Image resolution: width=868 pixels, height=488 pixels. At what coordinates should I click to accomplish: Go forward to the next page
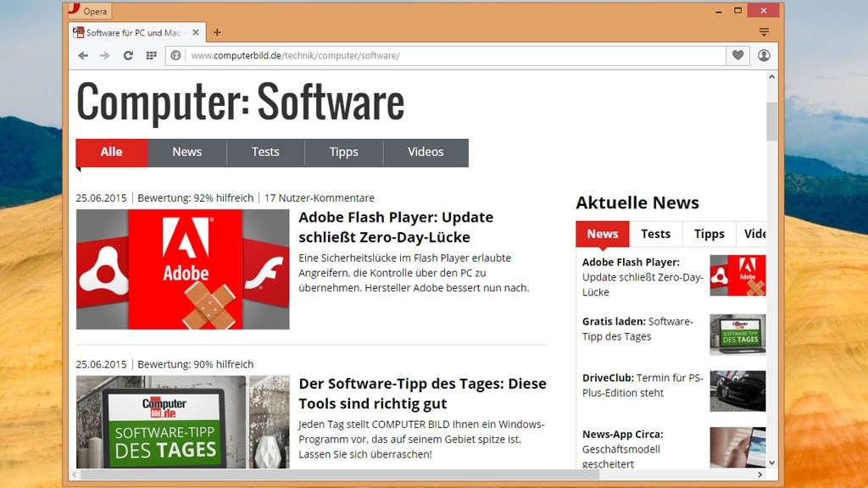(x=104, y=55)
